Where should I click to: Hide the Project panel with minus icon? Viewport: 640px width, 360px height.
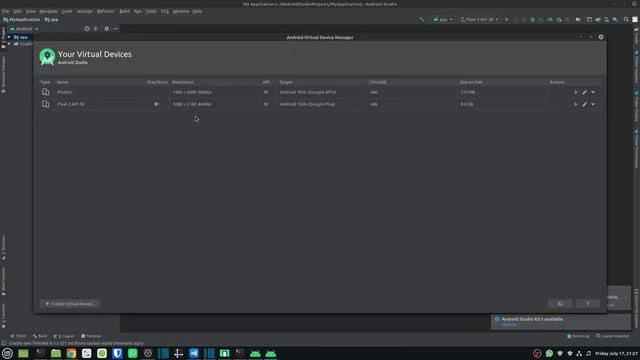tap(116, 29)
